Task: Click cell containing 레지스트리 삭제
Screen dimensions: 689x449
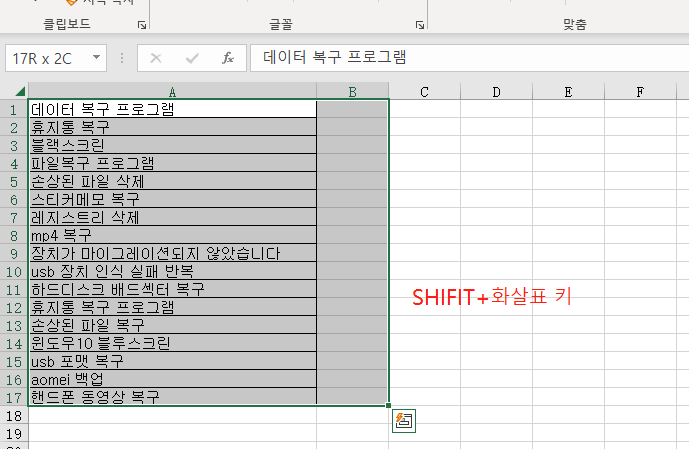Action: (172, 217)
